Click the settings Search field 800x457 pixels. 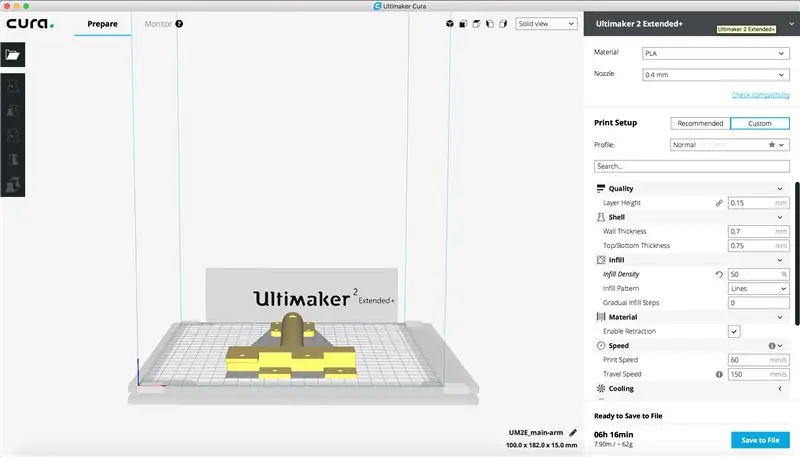(x=691, y=166)
